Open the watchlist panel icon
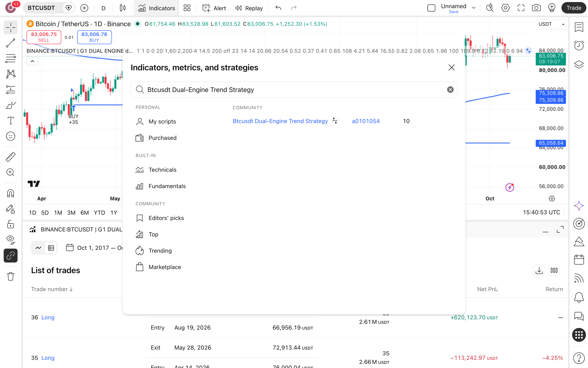The height and width of the screenshot is (368, 588). click(x=579, y=27)
